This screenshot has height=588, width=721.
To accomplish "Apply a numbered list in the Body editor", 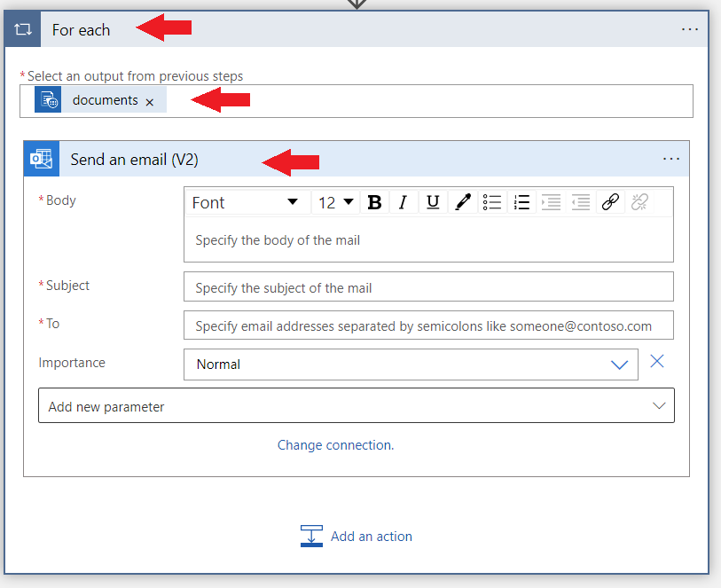I will 521,202.
